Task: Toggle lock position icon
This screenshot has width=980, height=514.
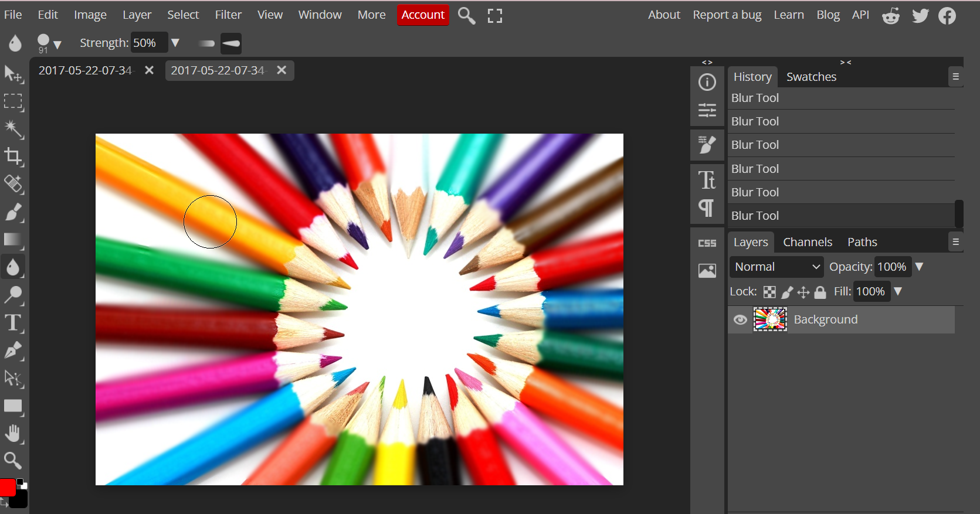Action: (803, 292)
